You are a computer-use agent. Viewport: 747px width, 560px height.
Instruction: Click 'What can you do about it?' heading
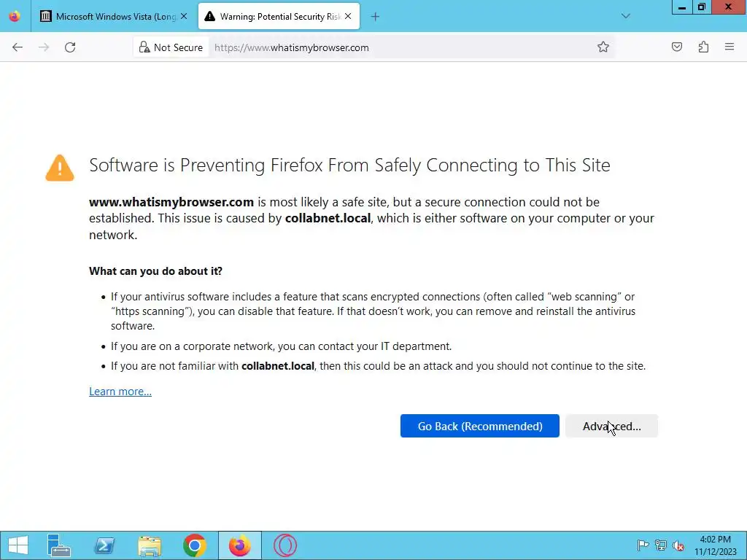click(x=156, y=271)
